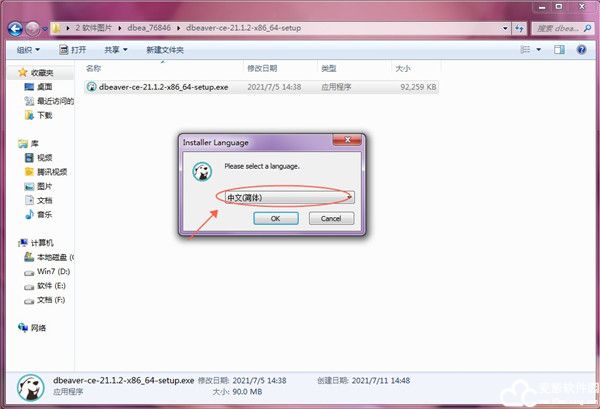Close the Installer Language dialog
The height and width of the screenshot is (409, 600).
pyautogui.click(x=347, y=140)
